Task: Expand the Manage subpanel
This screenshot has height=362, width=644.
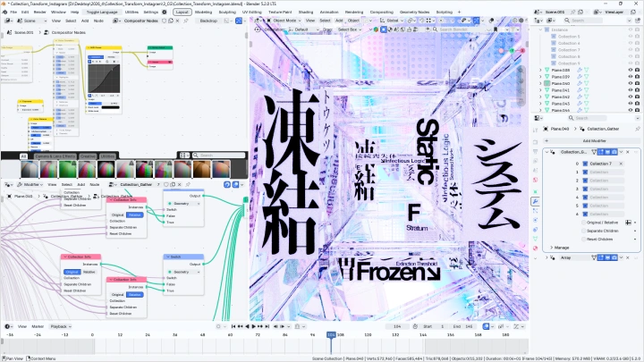Action: tap(552, 248)
